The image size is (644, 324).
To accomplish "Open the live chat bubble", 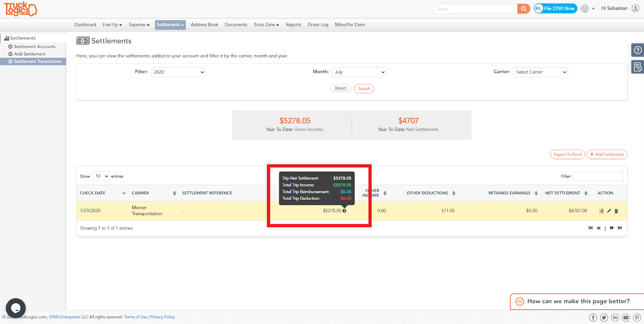I will [16, 308].
